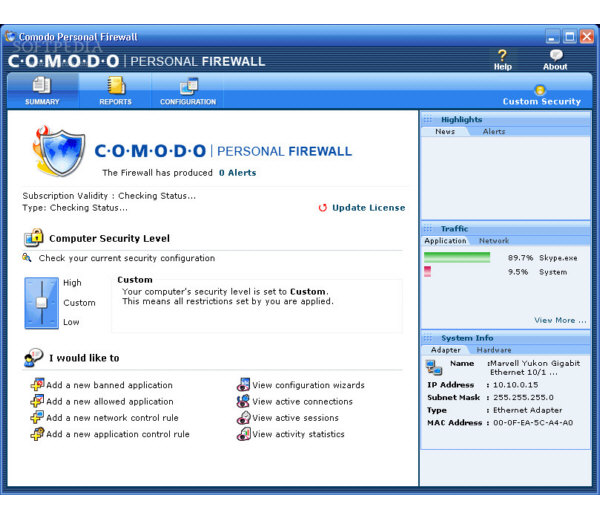600x520 pixels.
Task: Click the Update License link
Action: click(368, 207)
